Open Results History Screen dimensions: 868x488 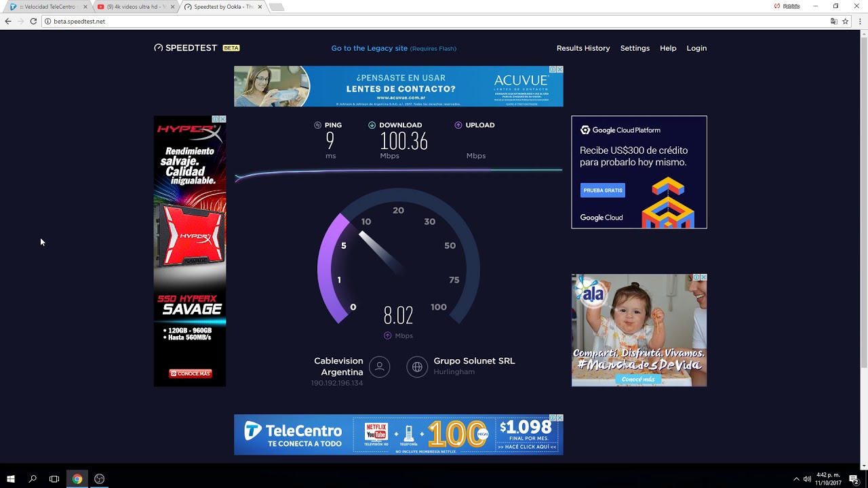pos(583,48)
